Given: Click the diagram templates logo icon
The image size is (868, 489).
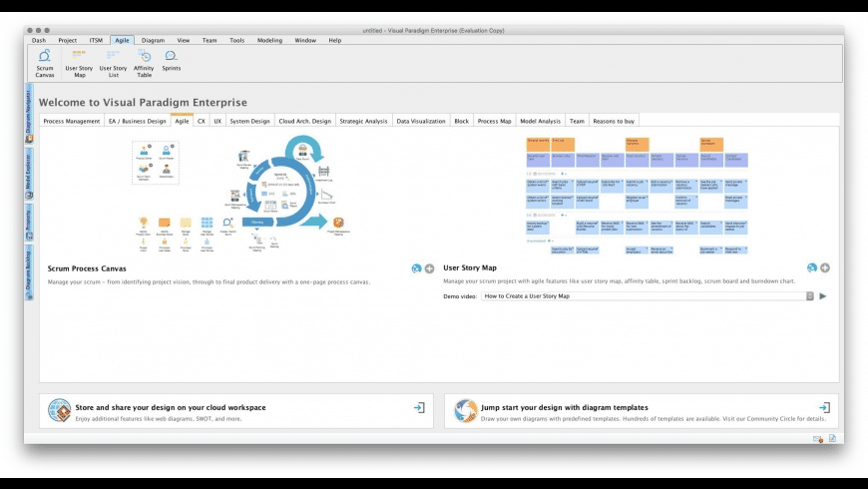Looking at the screenshot, I should (466, 410).
